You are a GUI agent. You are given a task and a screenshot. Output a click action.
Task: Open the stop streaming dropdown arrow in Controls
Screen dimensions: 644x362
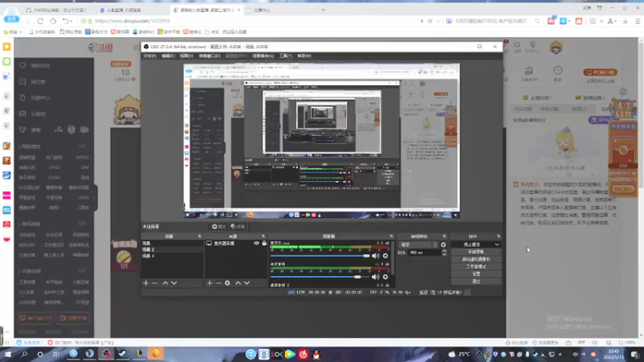497,245
